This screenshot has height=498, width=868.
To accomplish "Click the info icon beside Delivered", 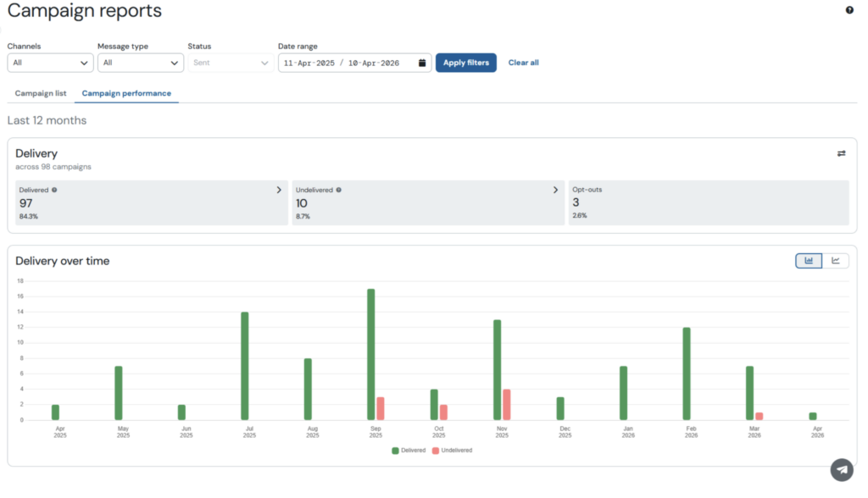I will [54, 190].
